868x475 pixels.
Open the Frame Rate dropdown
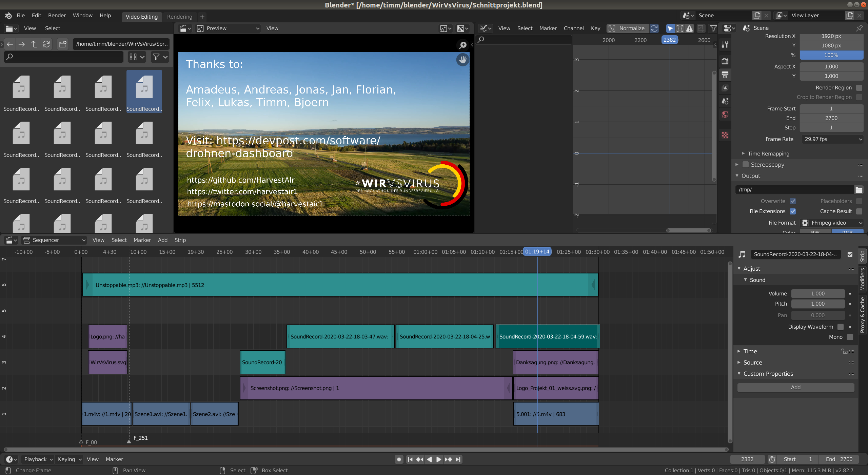click(832, 139)
